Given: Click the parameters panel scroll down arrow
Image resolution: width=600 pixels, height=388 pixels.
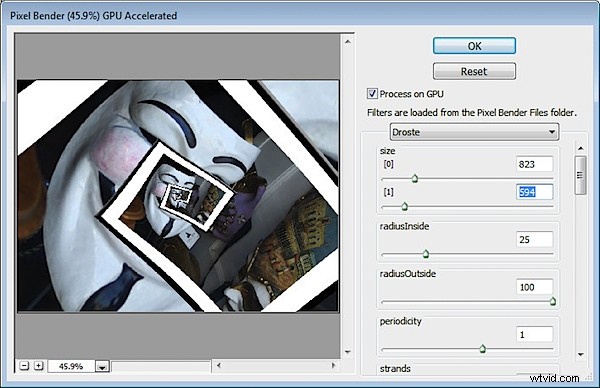Looking at the screenshot, I should coord(580,354).
